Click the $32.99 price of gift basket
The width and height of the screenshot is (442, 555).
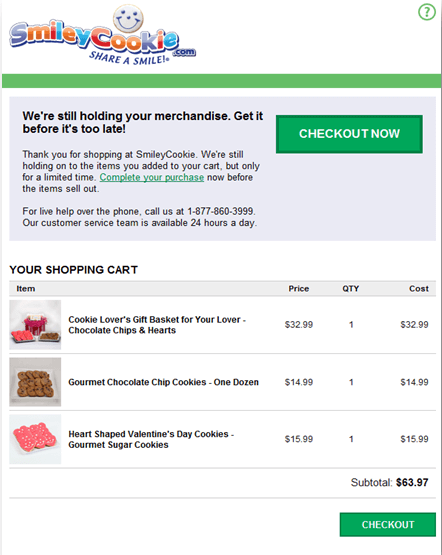pos(299,325)
